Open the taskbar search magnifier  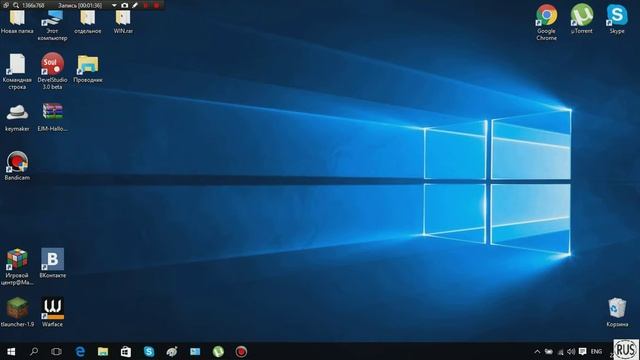(34, 351)
